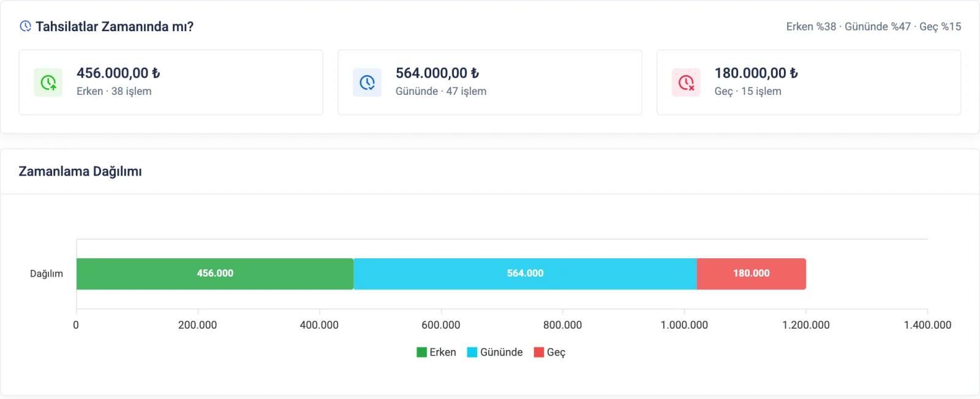Viewport: 980px width, 399px height.
Task: Select the red 180.000 bar segment
Action: (x=752, y=274)
